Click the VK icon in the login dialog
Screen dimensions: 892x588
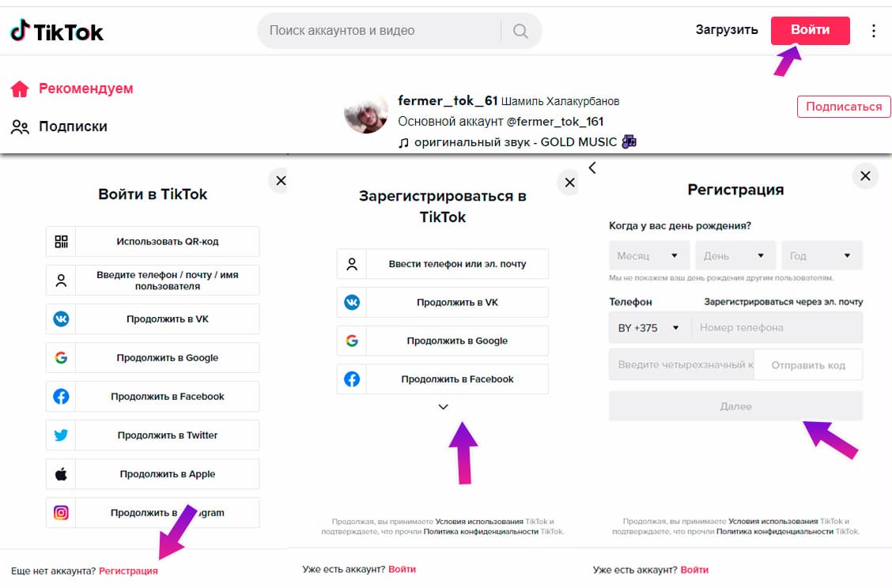pyautogui.click(x=60, y=318)
